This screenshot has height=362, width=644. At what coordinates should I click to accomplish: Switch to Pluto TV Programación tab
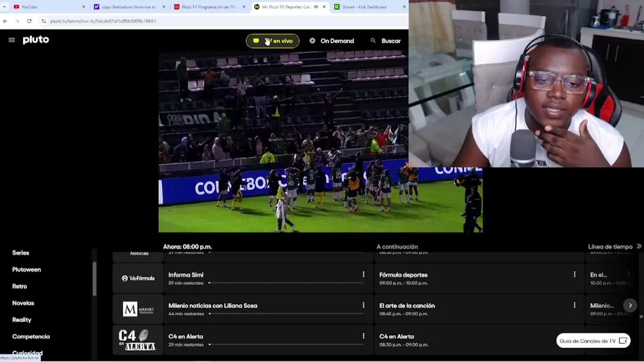point(209,7)
